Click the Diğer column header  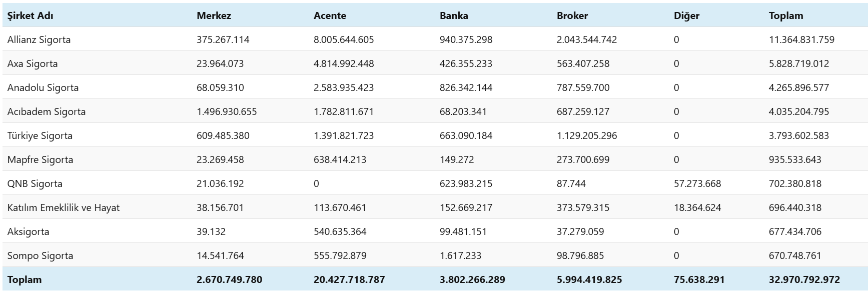(x=686, y=15)
